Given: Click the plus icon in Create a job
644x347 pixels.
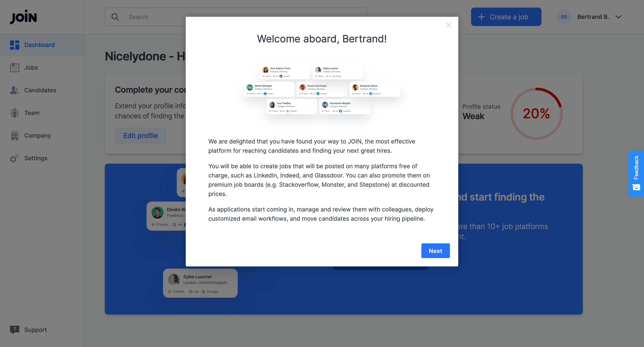Looking at the screenshot, I should (481, 17).
